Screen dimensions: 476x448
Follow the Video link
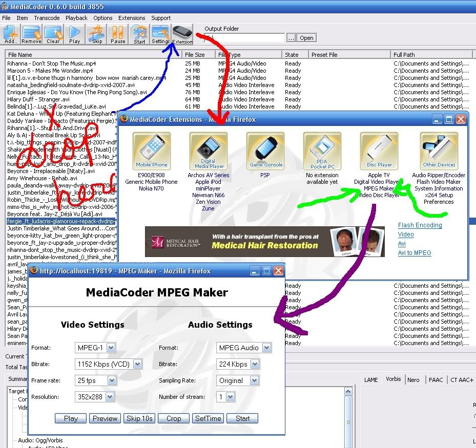(x=406, y=234)
